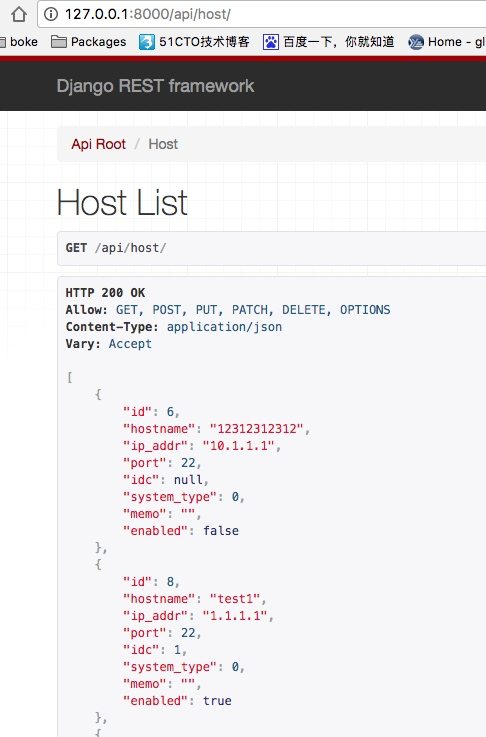Click the "idc": 1 line

pos(155,650)
